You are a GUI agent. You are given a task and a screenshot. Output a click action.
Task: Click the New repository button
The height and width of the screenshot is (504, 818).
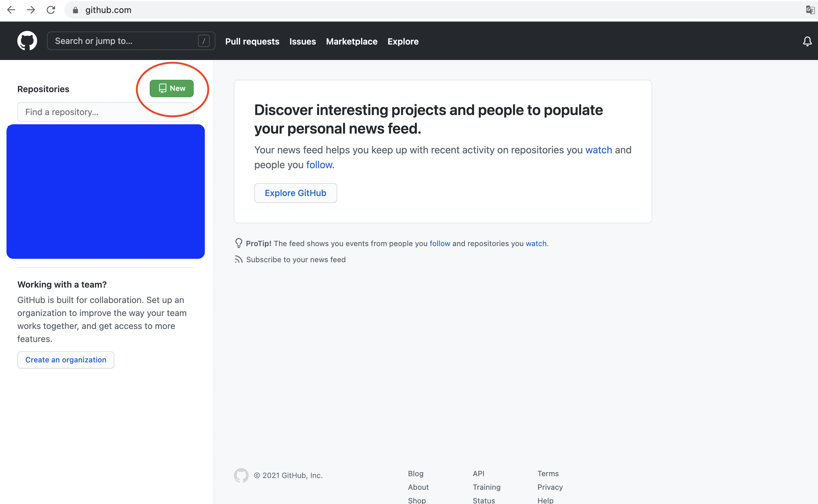point(171,88)
